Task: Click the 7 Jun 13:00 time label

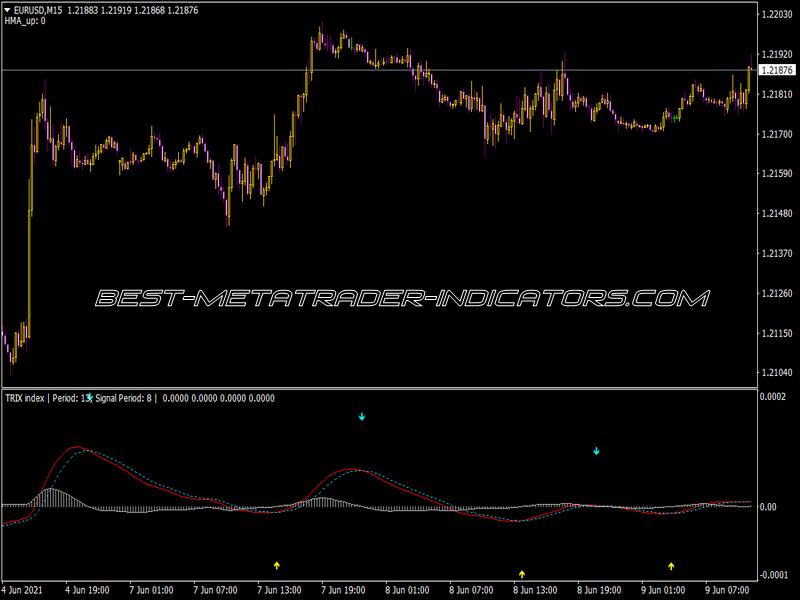Action: 279,590
